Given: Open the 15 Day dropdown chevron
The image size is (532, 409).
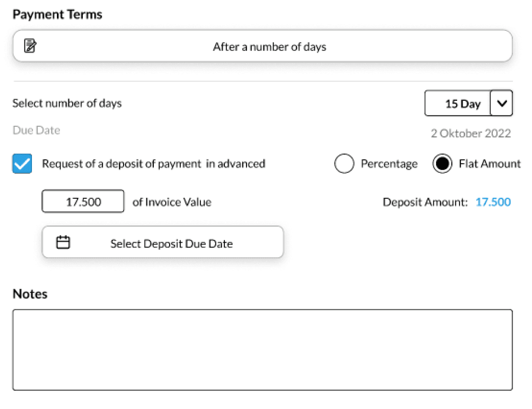Looking at the screenshot, I should point(502,103).
